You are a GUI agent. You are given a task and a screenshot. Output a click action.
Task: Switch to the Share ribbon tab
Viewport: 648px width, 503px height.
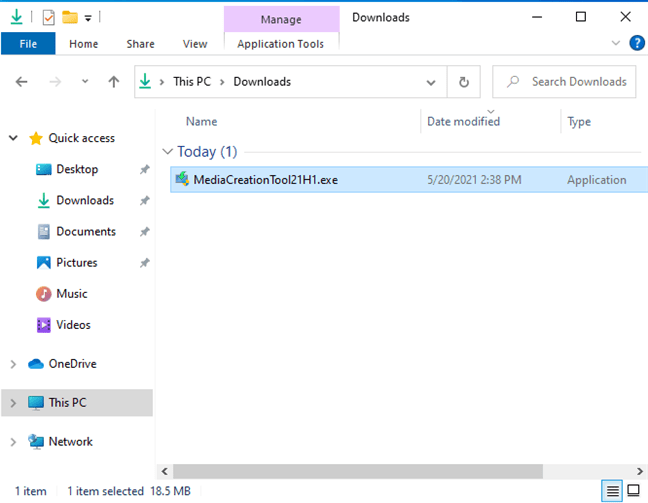click(141, 44)
